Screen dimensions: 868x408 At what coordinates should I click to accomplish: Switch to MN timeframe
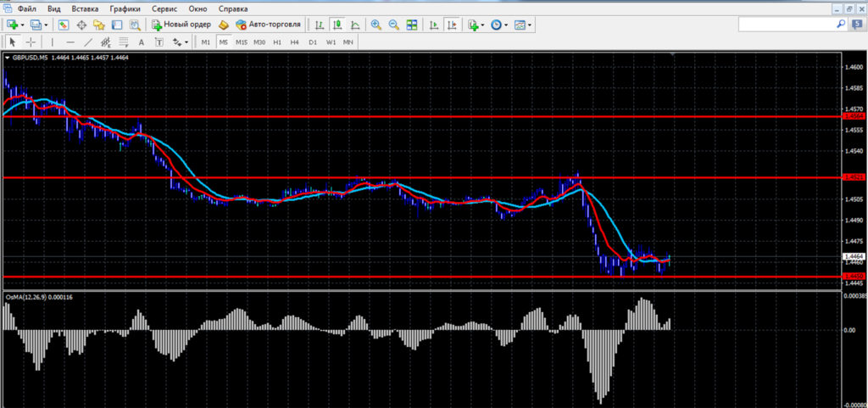pos(348,42)
